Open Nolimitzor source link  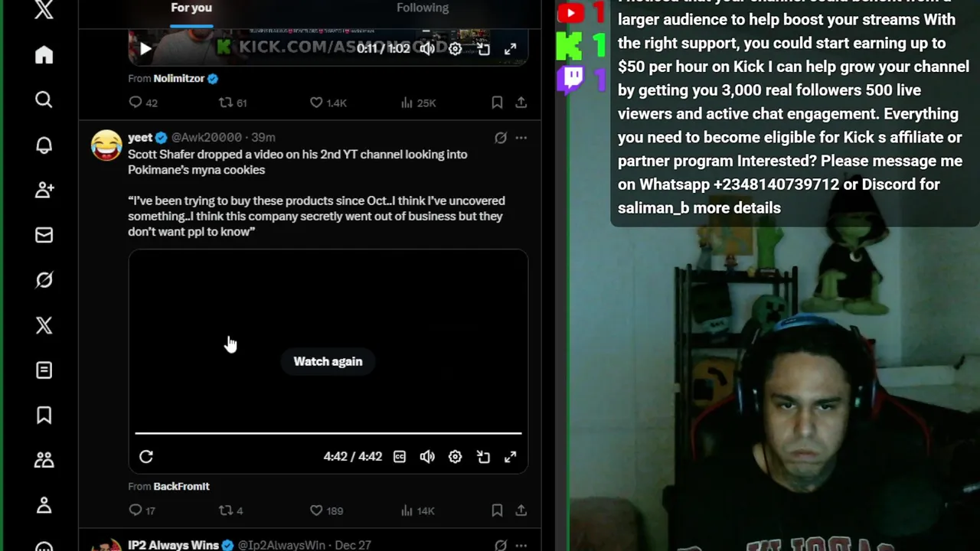point(179,78)
